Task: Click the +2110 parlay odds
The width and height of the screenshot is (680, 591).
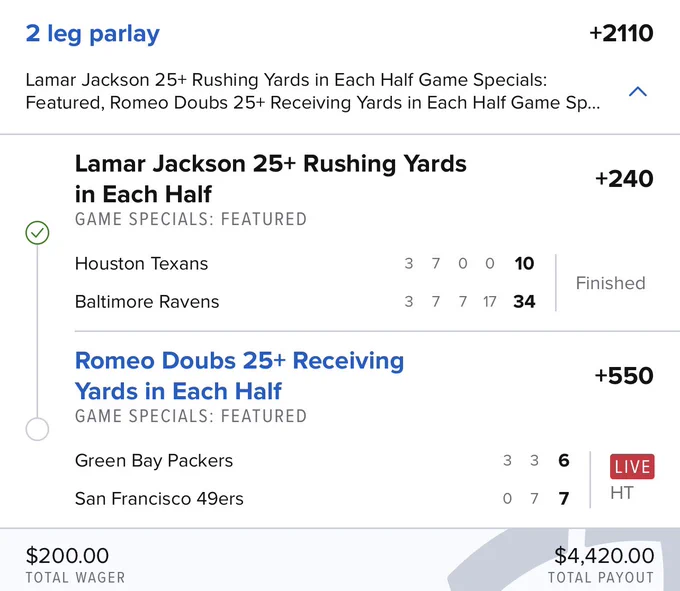Action: click(621, 33)
